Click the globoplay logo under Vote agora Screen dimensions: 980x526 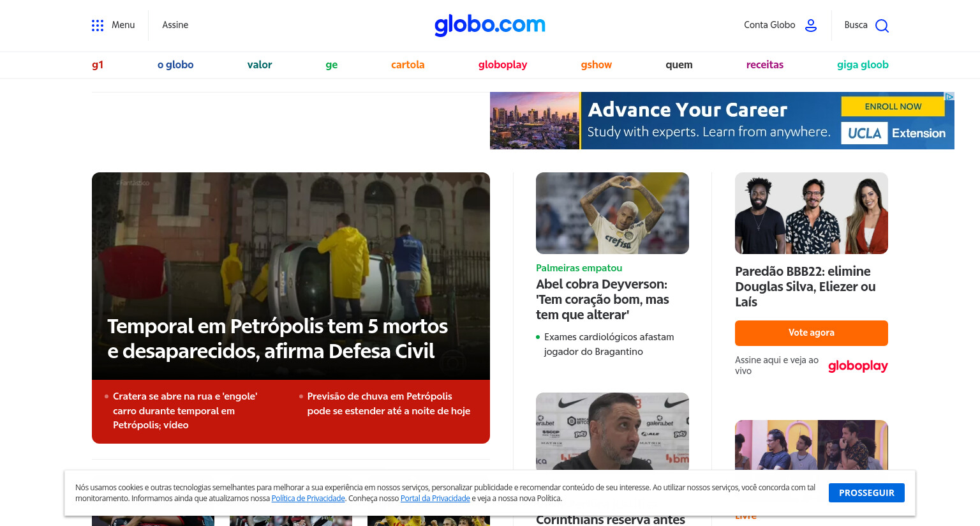[x=857, y=366]
